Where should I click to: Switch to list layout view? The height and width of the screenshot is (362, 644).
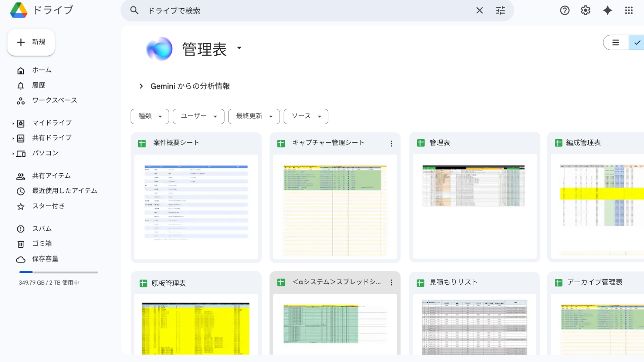pyautogui.click(x=615, y=43)
